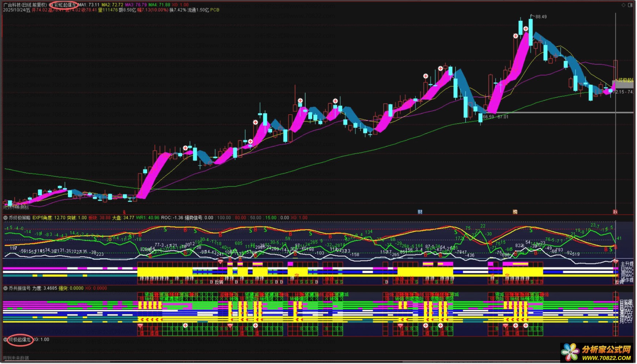Click the plus marker near the 88.49 peak
Screen dimensions: 637x364
(x=525, y=29)
